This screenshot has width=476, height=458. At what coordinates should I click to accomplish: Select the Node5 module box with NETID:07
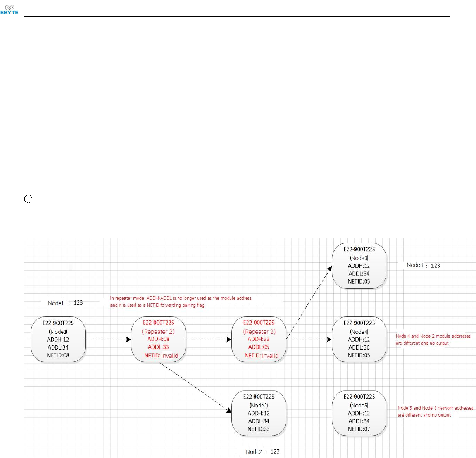coord(359,413)
